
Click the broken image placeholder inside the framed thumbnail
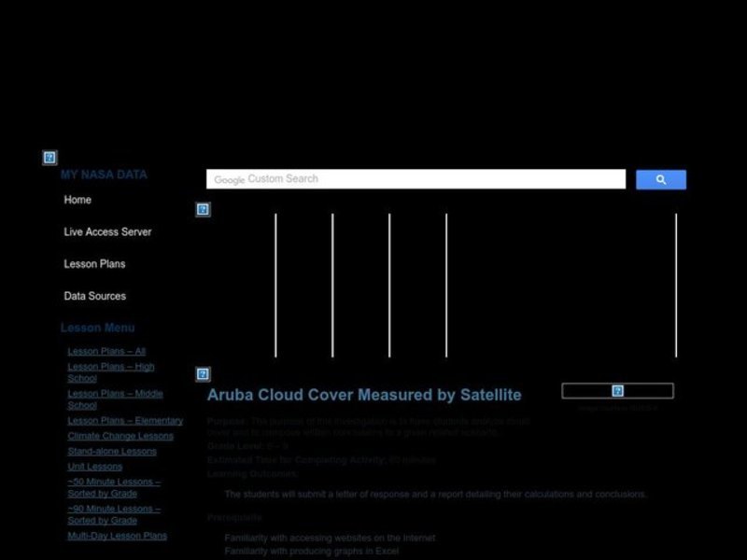tap(616, 389)
